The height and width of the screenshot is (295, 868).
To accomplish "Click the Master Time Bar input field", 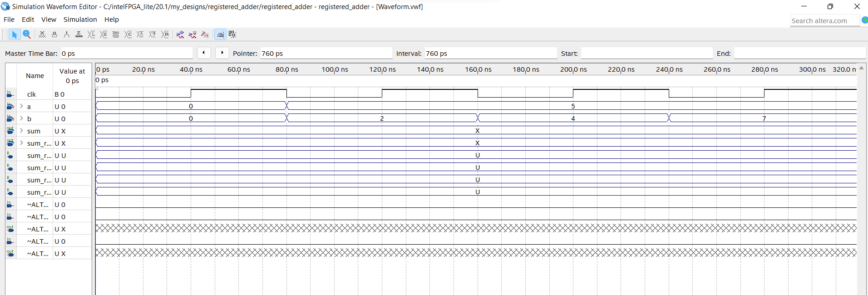I will [x=126, y=54].
